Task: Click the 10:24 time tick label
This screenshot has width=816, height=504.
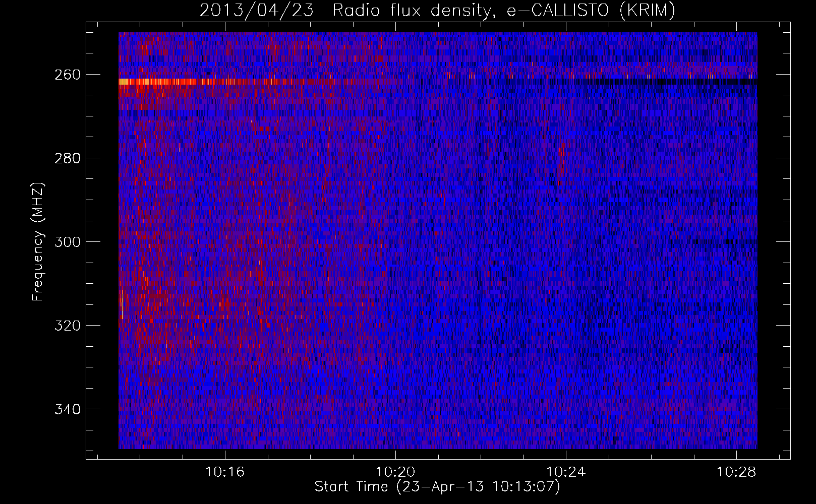Action: (x=566, y=472)
